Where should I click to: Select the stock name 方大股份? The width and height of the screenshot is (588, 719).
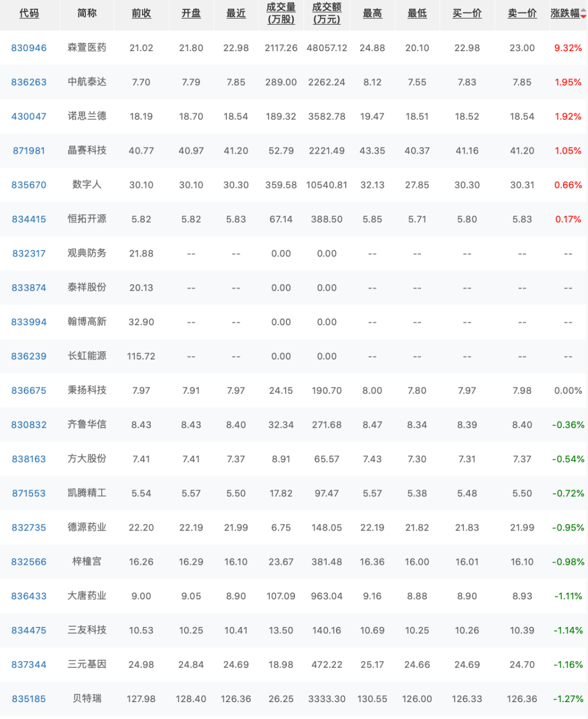87,459
